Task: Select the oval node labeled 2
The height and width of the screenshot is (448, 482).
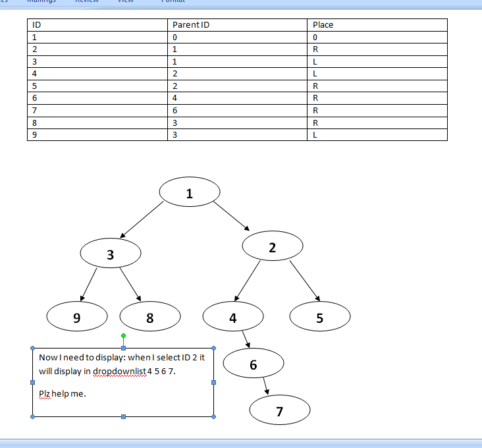Action: pyautogui.click(x=273, y=246)
